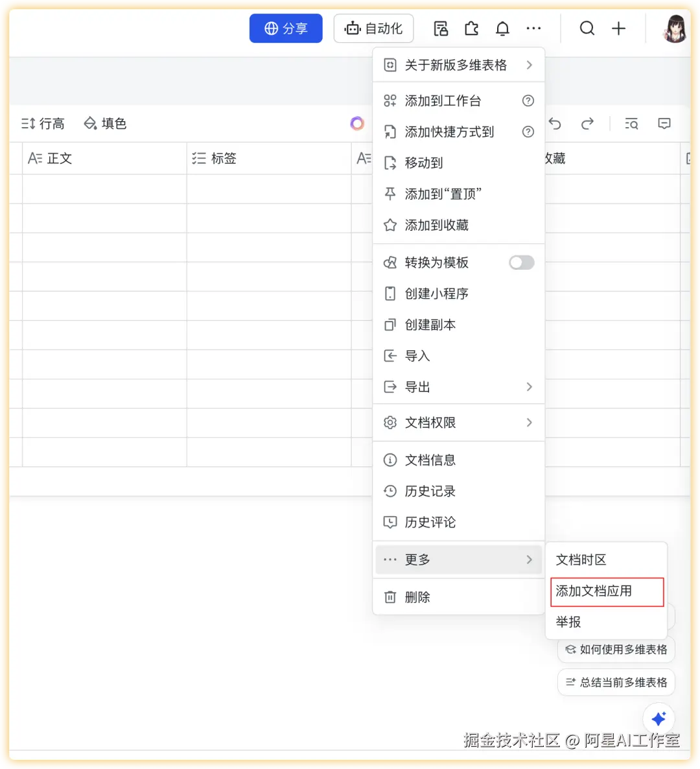Expand chevron beside 导出
This screenshot has height=769, width=700.
[x=529, y=387]
